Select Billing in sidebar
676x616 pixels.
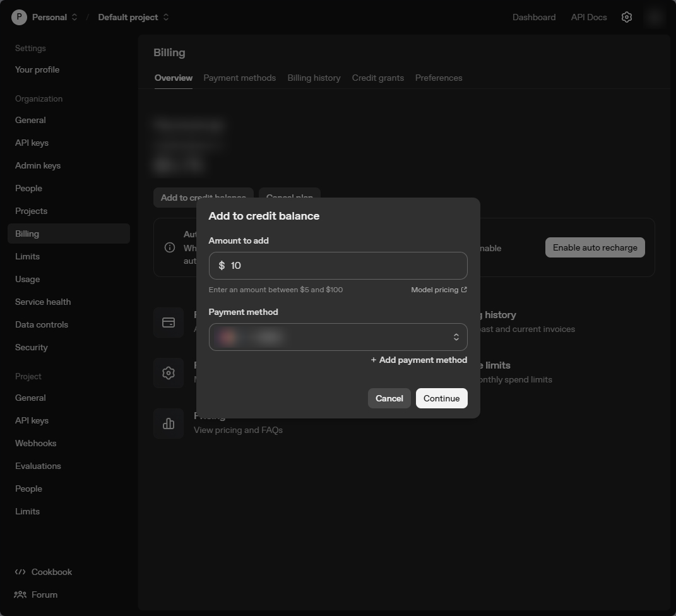click(x=69, y=234)
